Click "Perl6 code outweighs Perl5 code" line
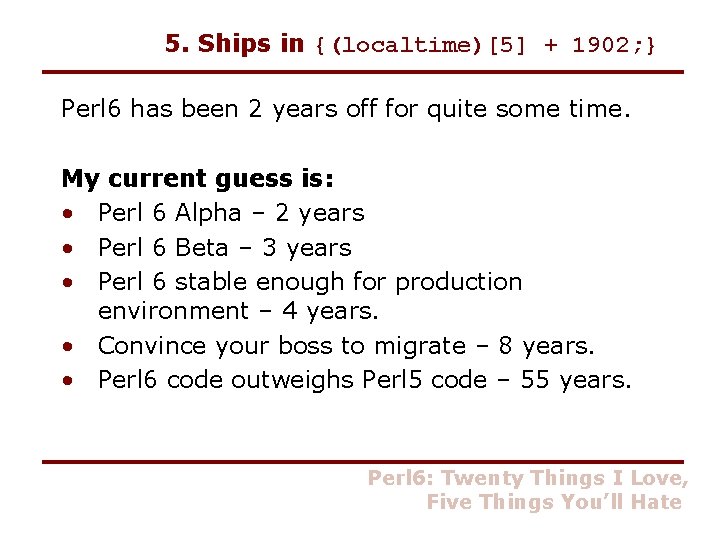 tap(364, 380)
